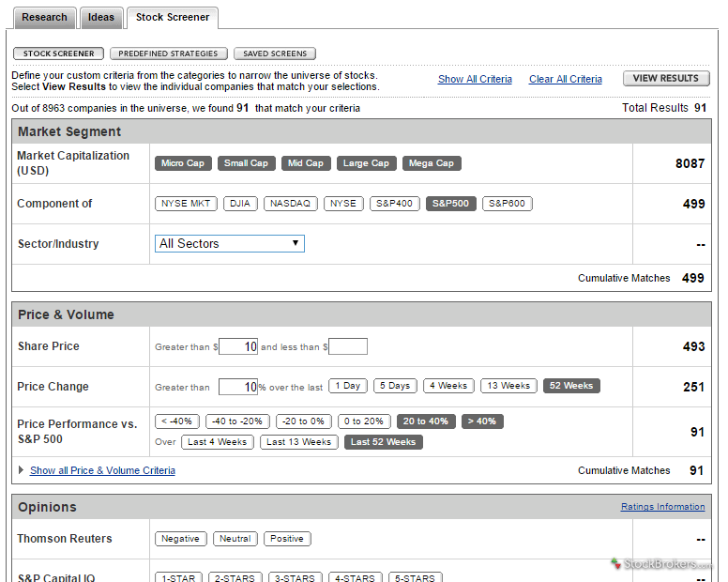This screenshot has height=582, width=728.
Task: Open Ratings Information link
Action: [x=663, y=507]
